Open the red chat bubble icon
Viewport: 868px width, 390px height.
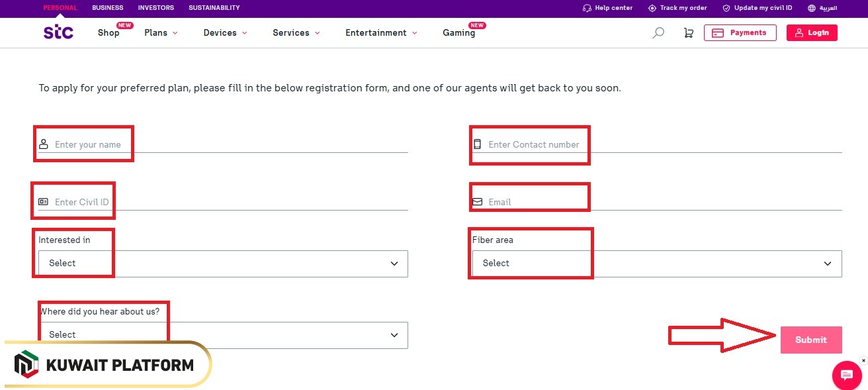tap(846, 375)
